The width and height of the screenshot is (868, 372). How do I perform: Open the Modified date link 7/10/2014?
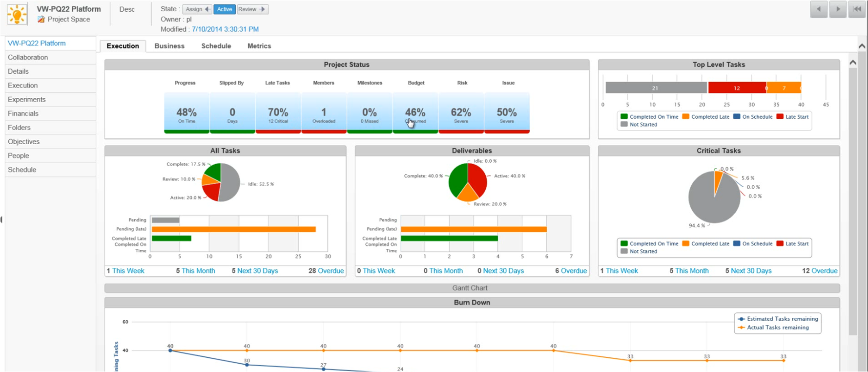pyautogui.click(x=225, y=29)
